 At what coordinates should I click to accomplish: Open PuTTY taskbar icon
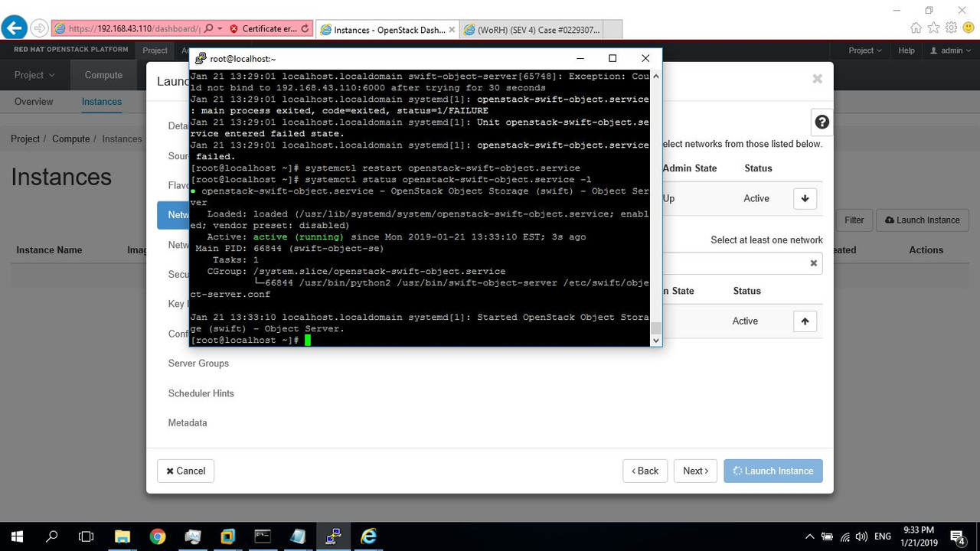coord(333,536)
